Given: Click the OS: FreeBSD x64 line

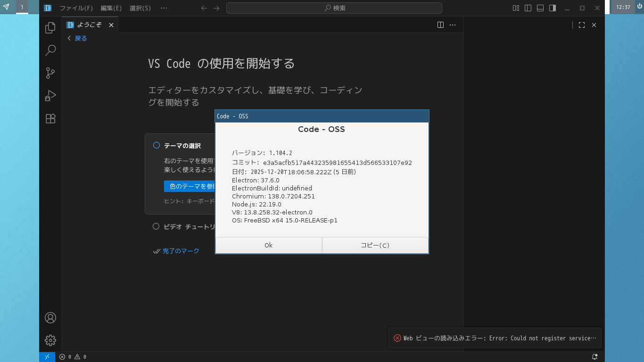Looking at the screenshot, I should [284, 220].
